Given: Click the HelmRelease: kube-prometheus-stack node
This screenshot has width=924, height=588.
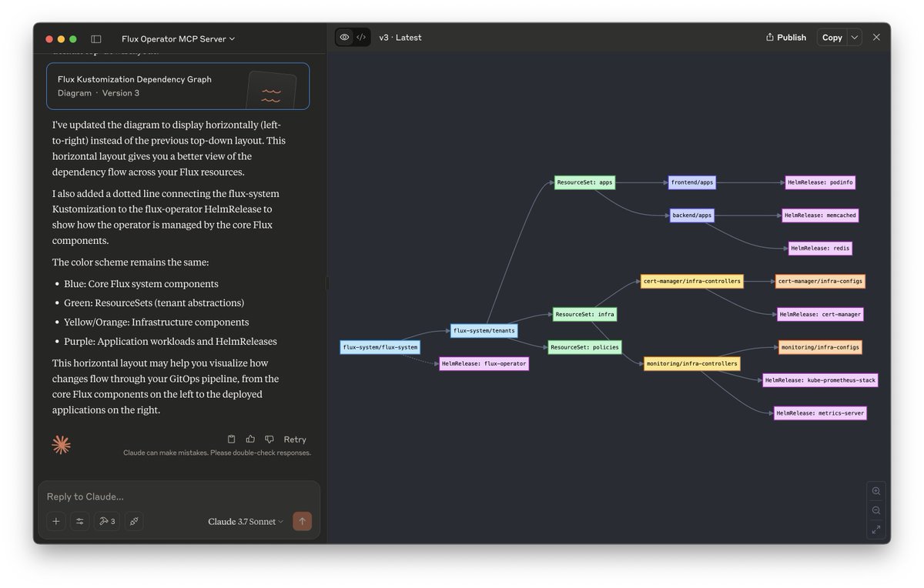Looking at the screenshot, I should (820, 379).
